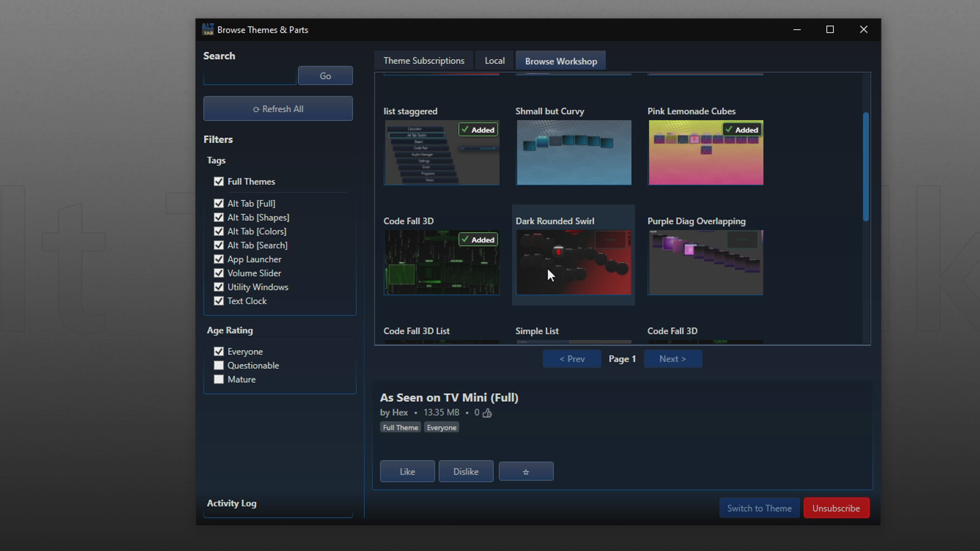Enable the Questionable age rating
The width and height of the screenshot is (980, 551).
tap(218, 365)
